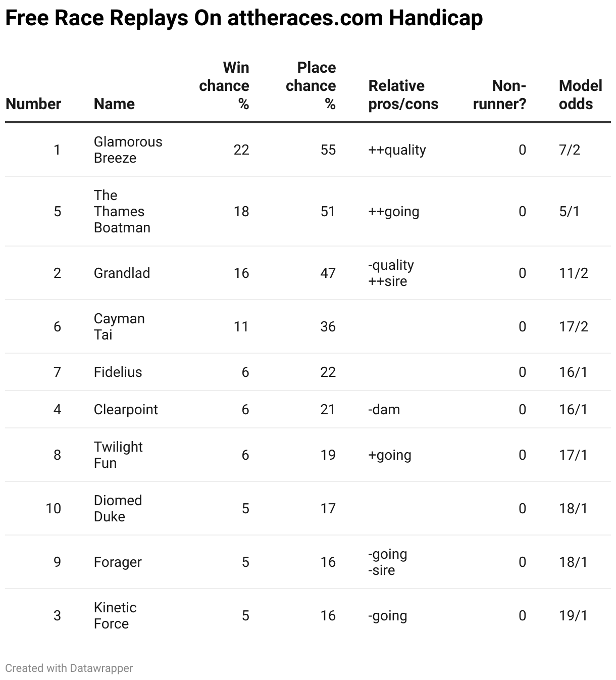616x680 pixels.
Task: Select the Fidelius row name
Action: (118, 372)
